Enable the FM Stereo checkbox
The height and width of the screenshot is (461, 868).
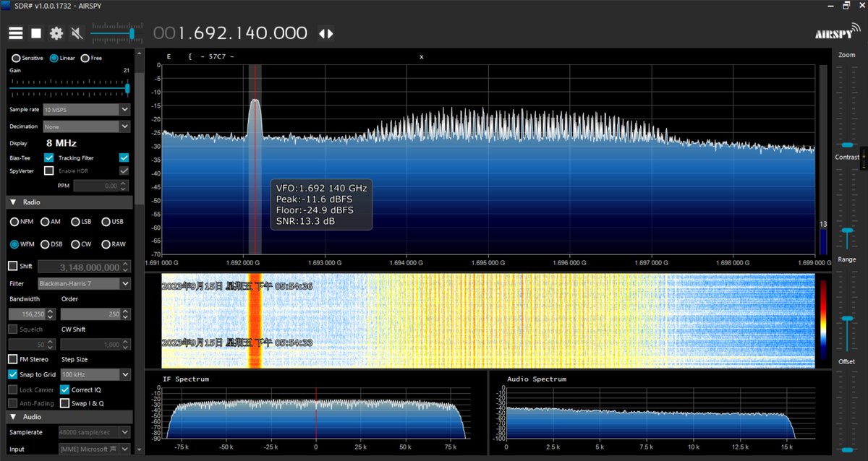click(x=13, y=359)
